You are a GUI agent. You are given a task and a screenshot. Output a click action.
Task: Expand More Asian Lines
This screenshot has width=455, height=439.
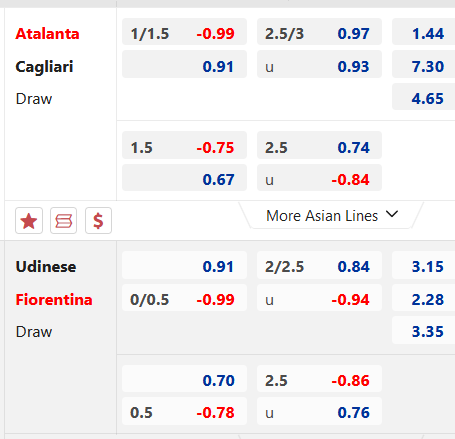(332, 216)
